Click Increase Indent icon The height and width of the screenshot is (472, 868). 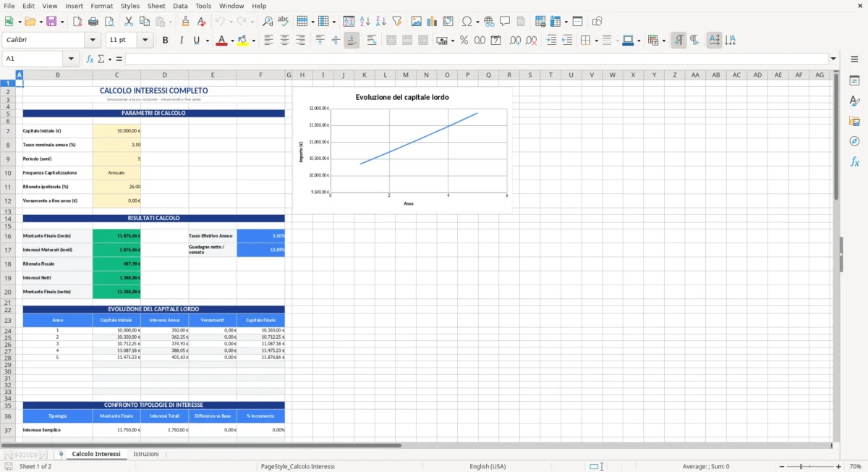coord(552,41)
